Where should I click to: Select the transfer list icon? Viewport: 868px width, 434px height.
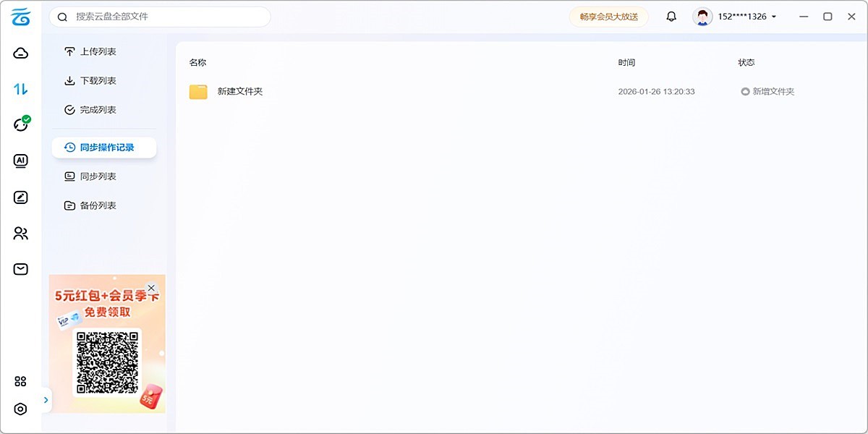point(21,88)
